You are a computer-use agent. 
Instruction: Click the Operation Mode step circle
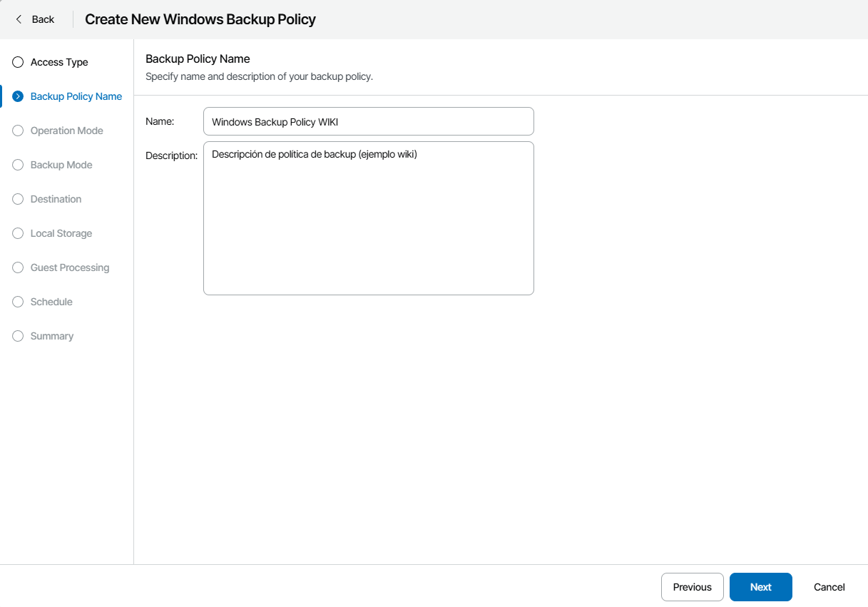[x=18, y=131]
